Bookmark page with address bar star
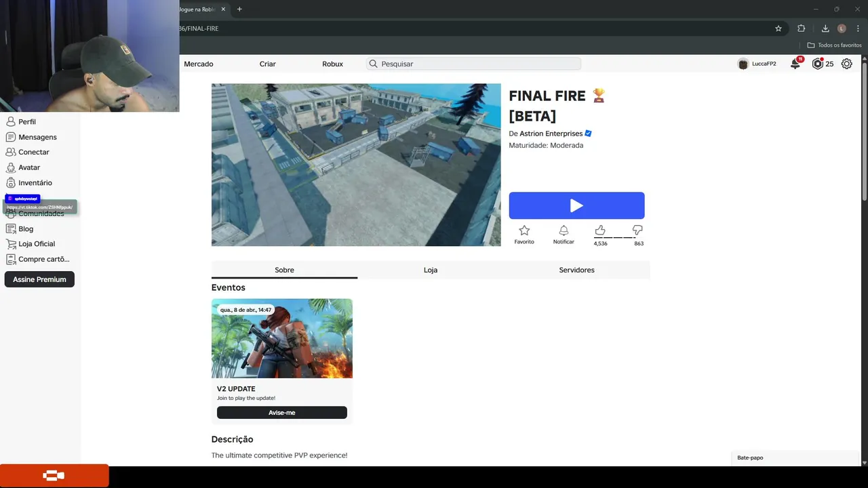Viewport: 868px width, 488px height. point(778,28)
